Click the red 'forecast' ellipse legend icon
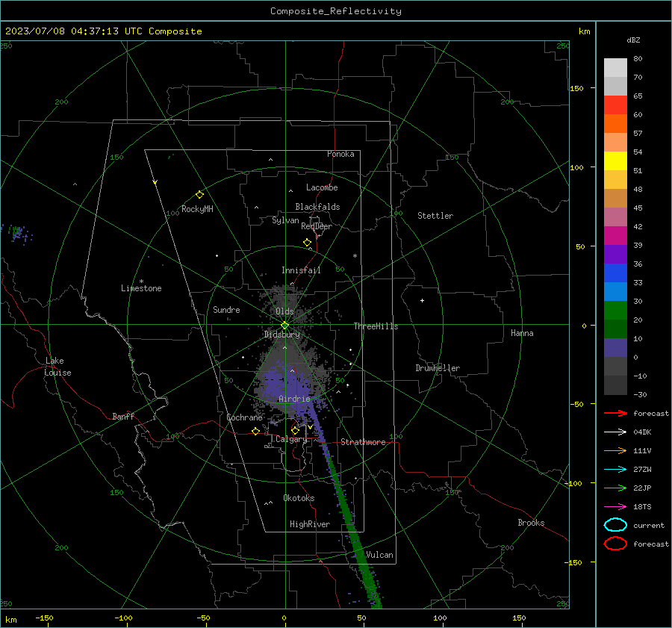 click(x=615, y=544)
